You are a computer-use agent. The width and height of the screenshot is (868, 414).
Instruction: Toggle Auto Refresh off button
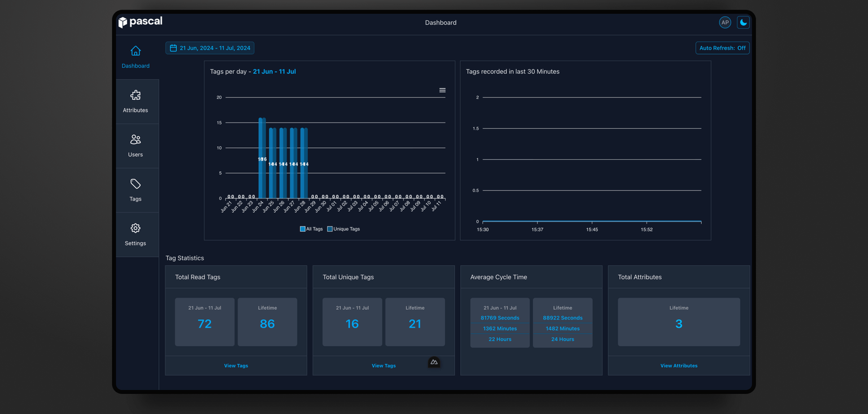722,48
